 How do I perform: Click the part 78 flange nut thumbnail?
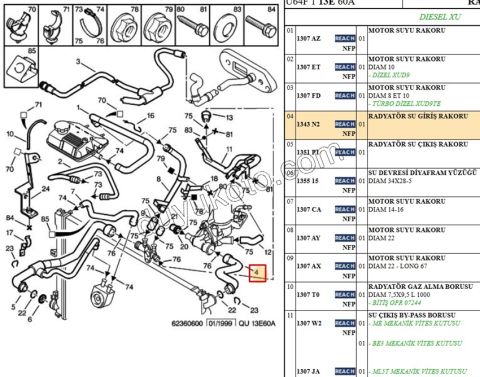pyautogui.click(x=124, y=26)
